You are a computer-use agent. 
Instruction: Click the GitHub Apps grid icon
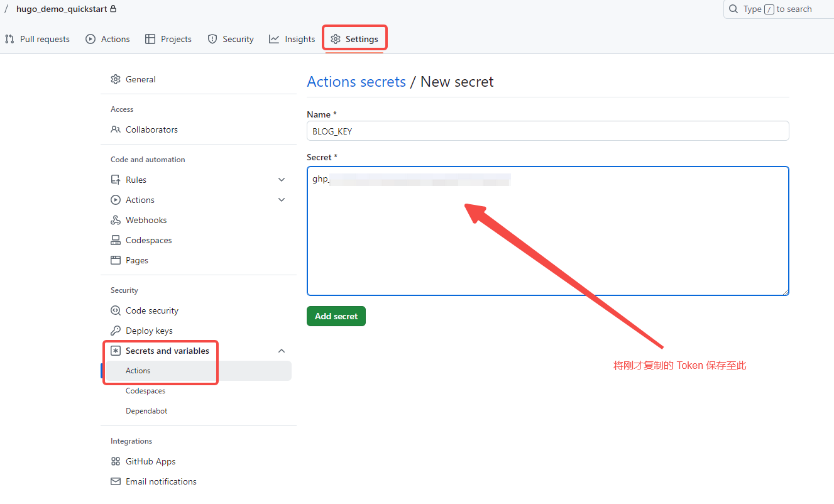[x=116, y=461]
